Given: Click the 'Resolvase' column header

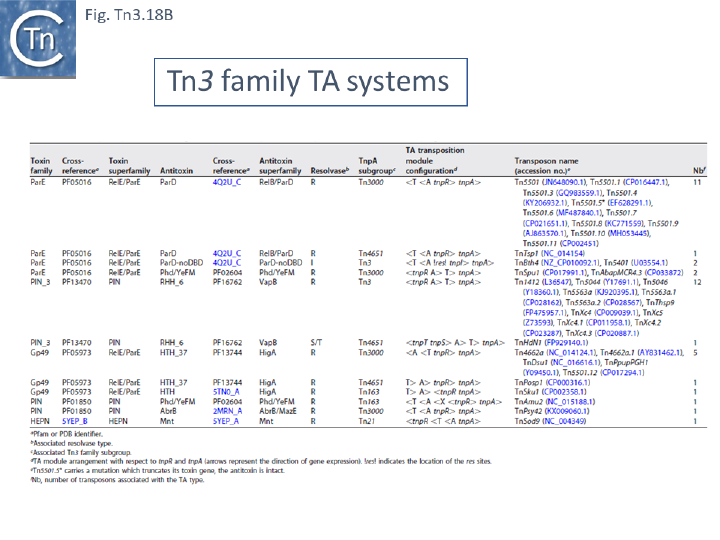Looking at the screenshot, I should (x=329, y=170).
